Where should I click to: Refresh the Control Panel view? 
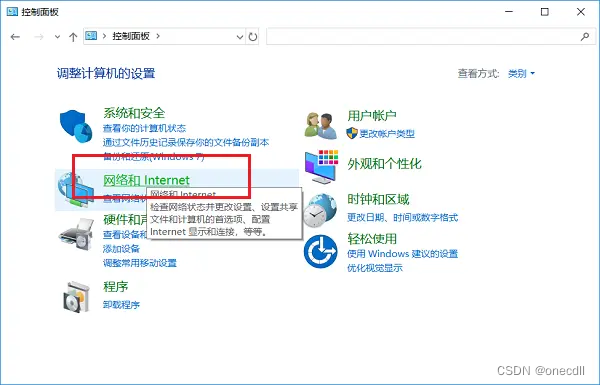point(253,37)
